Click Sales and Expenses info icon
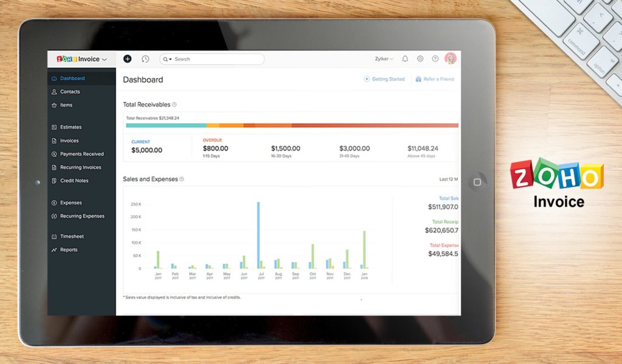 pyautogui.click(x=182, y=180)
